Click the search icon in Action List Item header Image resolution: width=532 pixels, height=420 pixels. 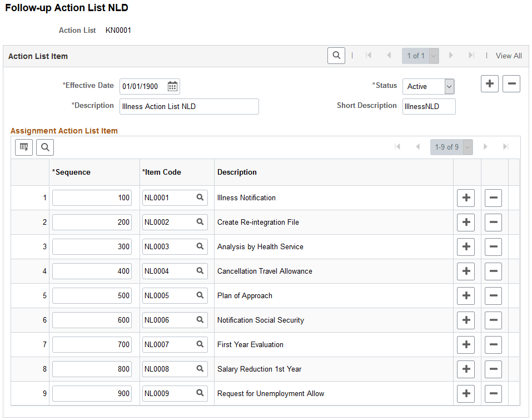click(x=336, y=56)
